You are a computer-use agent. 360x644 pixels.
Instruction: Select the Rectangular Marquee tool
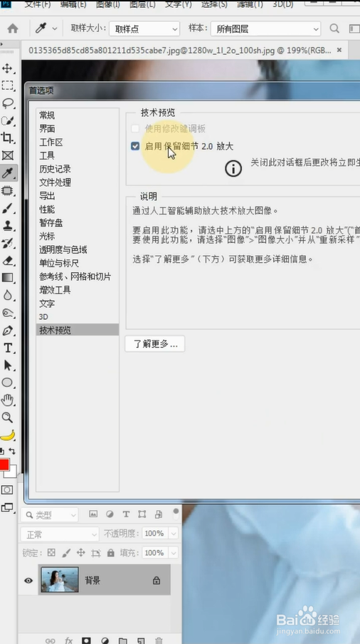pos(7,85)
